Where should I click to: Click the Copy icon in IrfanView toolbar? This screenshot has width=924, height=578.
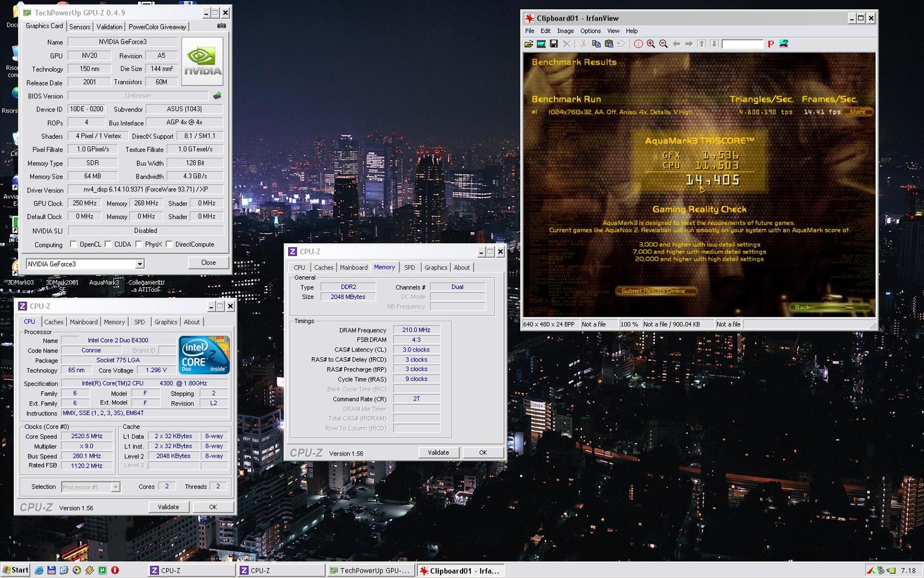(x=596, y=44)
